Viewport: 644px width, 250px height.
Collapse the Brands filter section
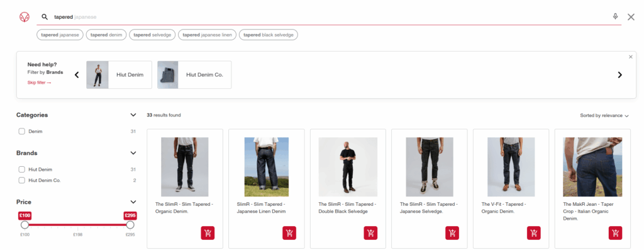click(133, 153)
